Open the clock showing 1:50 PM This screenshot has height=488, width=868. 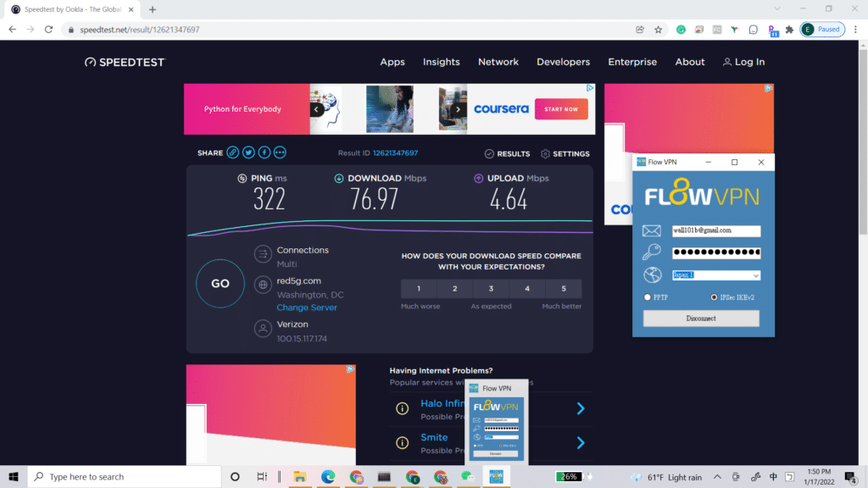click(x=820, y=476)
